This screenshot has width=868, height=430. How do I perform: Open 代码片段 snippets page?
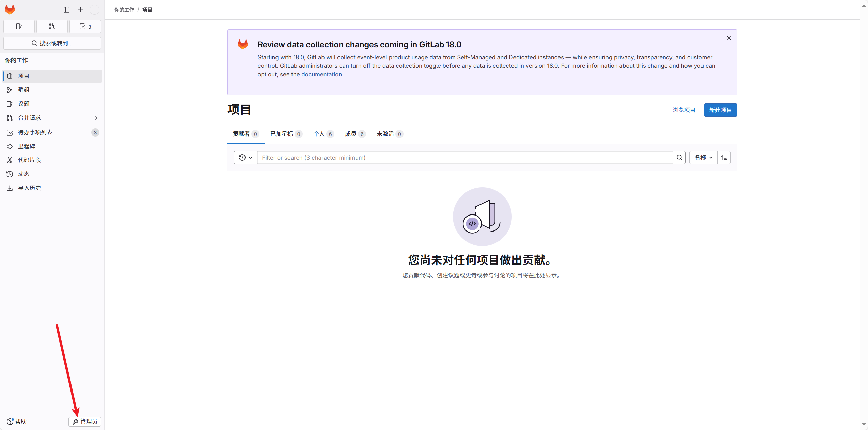point(29,160)
